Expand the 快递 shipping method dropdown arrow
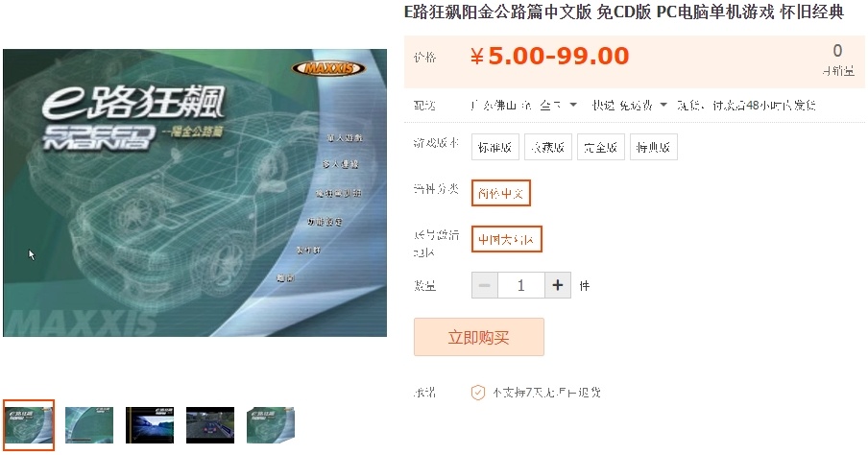868x455 pixels. click(663, 105)
